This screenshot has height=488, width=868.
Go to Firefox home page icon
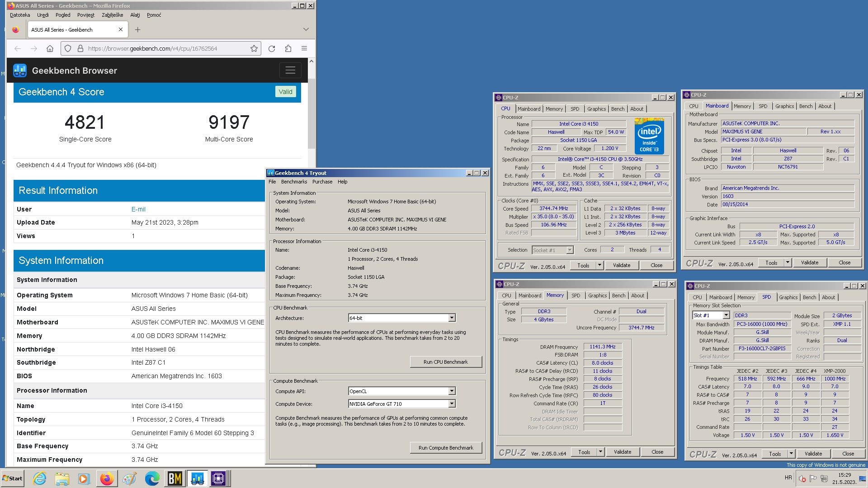[50, 49]
